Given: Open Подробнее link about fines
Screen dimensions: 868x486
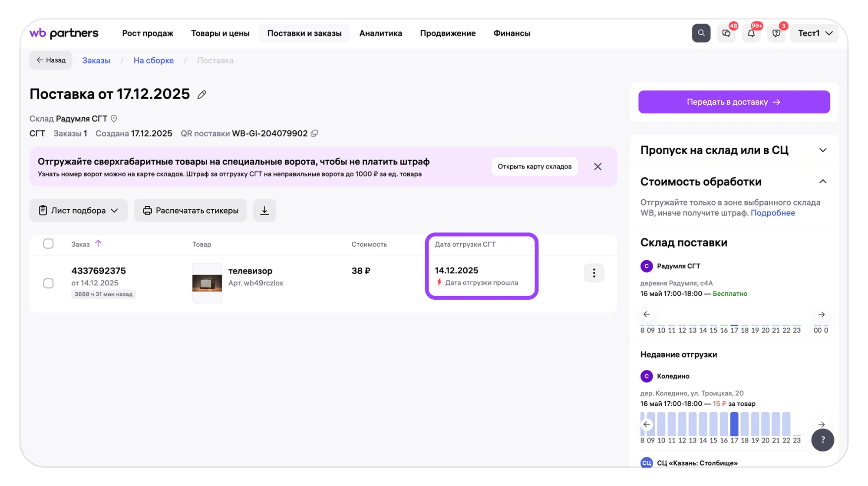Looking at the screenshot, I should coord(772,213).
